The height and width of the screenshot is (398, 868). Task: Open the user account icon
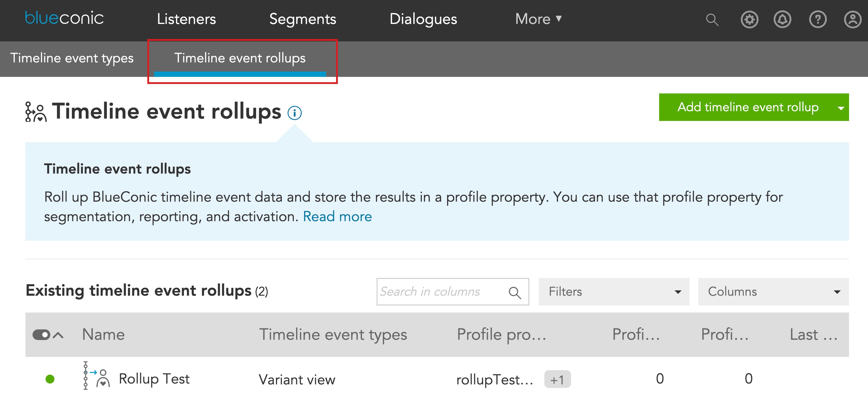[853, 20]
